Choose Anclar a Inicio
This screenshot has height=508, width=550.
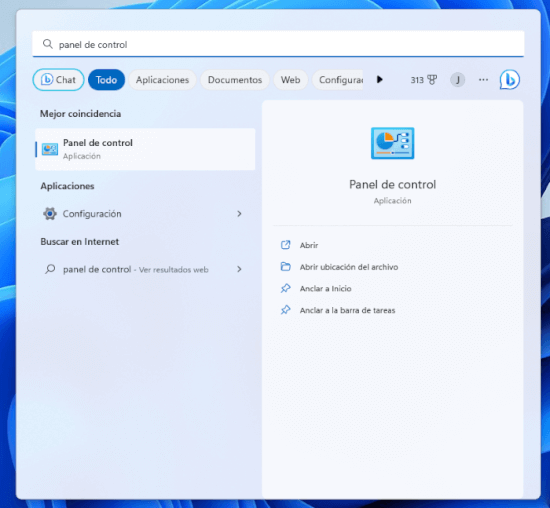coord(326,288)
